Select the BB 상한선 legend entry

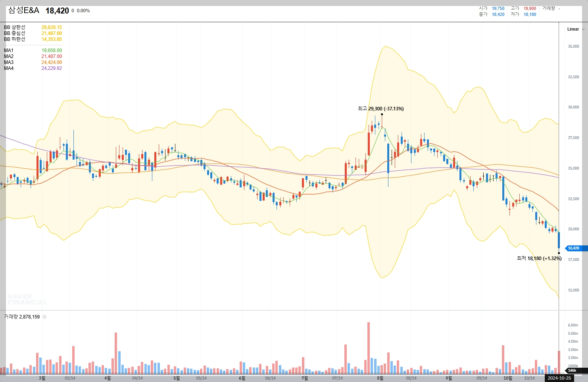(x=15, y=27)
